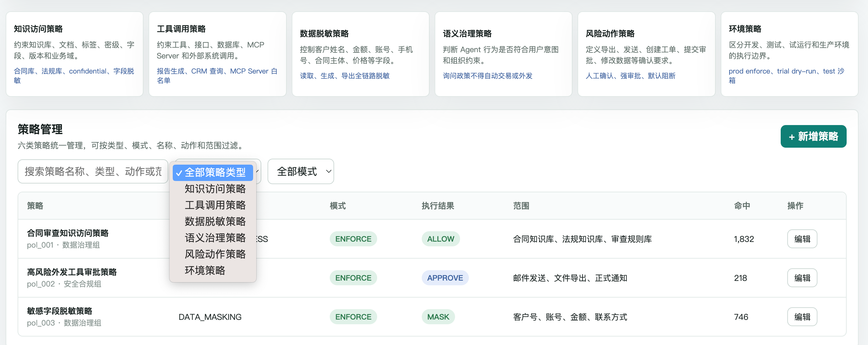Click the 命中 column header
The height and width of the screenshot is (345, 868).
tap(742, 206)
